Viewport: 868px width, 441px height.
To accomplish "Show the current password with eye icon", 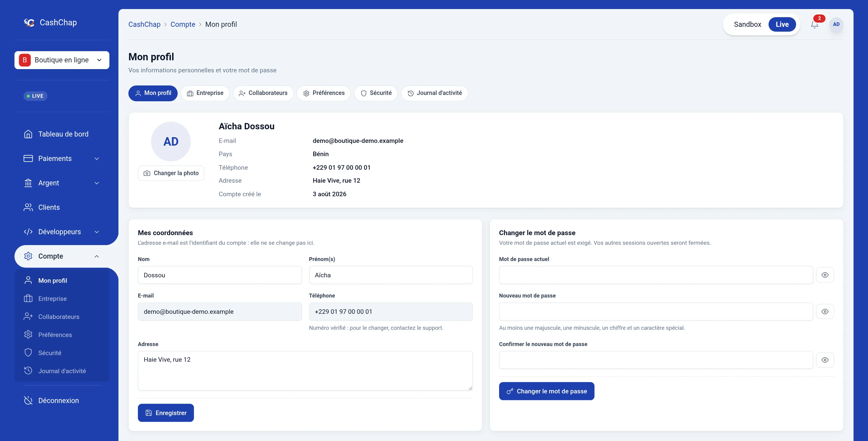I will pyautogui.click(x=825, y=275).
